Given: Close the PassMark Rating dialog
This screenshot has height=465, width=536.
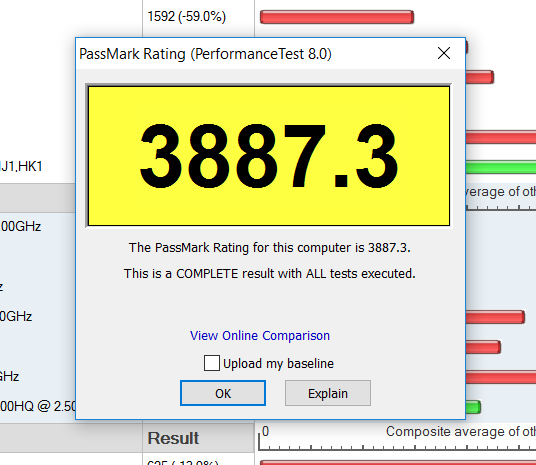Looking at the screenshot, I should click(x=444, y=53).
